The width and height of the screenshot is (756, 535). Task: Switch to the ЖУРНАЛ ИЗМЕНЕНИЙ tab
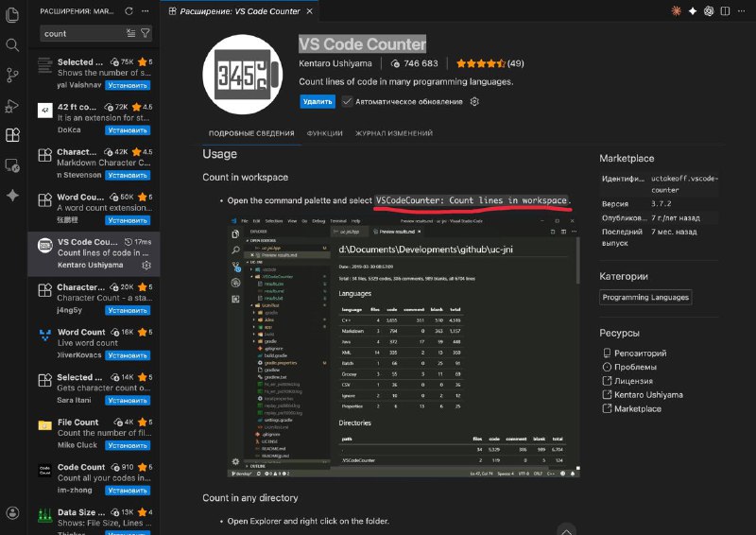click(x=394, y=133)
